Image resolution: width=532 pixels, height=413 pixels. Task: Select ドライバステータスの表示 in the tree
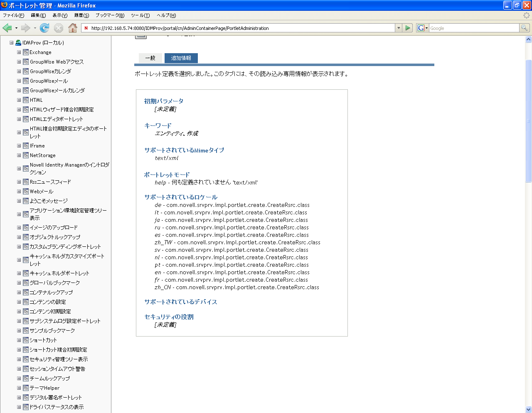coord(57,407)
